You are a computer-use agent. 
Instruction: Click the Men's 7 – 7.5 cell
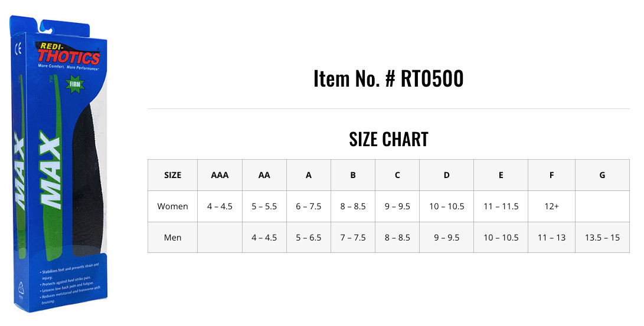click(353, 238)
